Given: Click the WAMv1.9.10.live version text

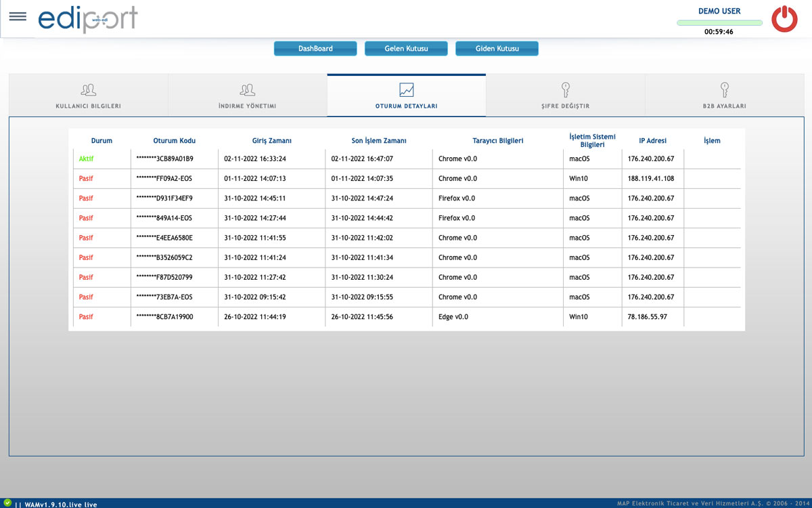Looking at the screenshot, I should coord(60,504).
